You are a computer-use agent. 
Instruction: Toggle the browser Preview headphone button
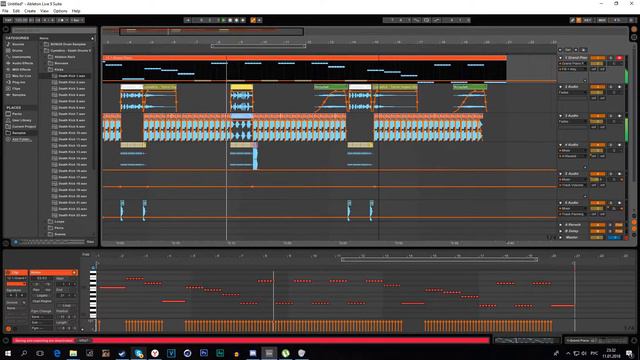(x=16, y=242)
